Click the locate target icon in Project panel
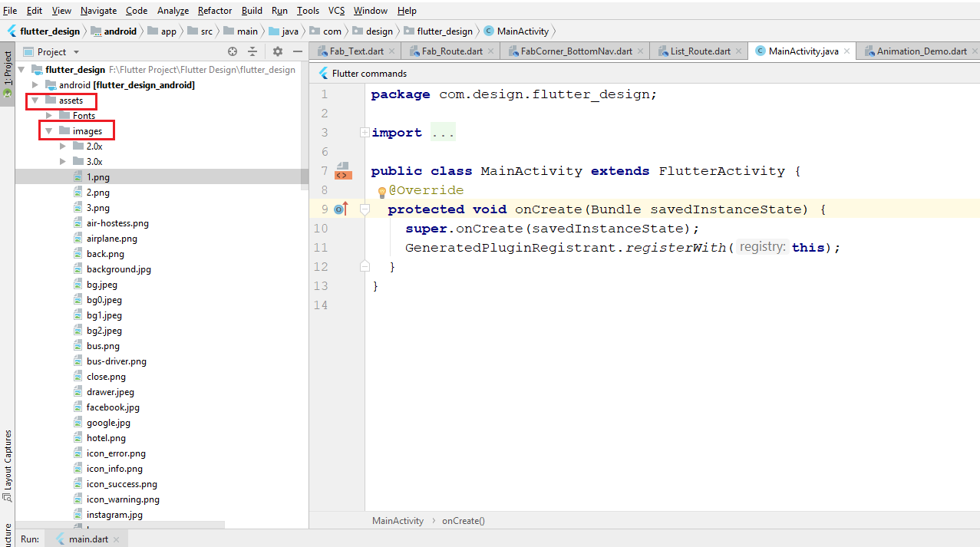The image size is (980, 547). click(233, 51)
